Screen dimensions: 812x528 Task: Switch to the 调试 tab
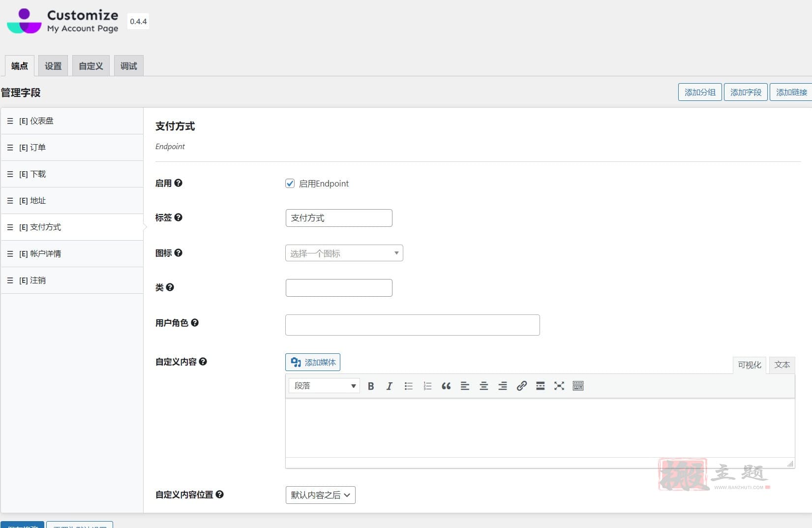coord(129,66)
